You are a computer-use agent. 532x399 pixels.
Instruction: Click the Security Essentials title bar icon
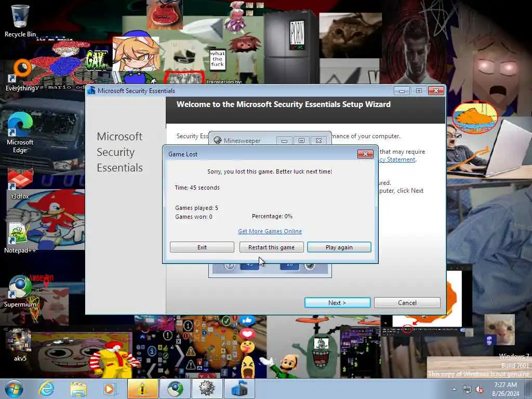[91, 90]
